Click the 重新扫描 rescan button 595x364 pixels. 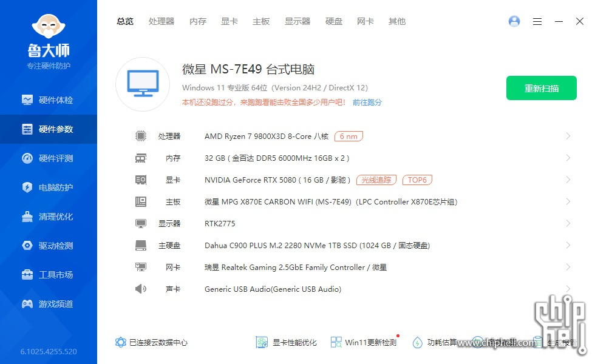[x=542, y=88]
